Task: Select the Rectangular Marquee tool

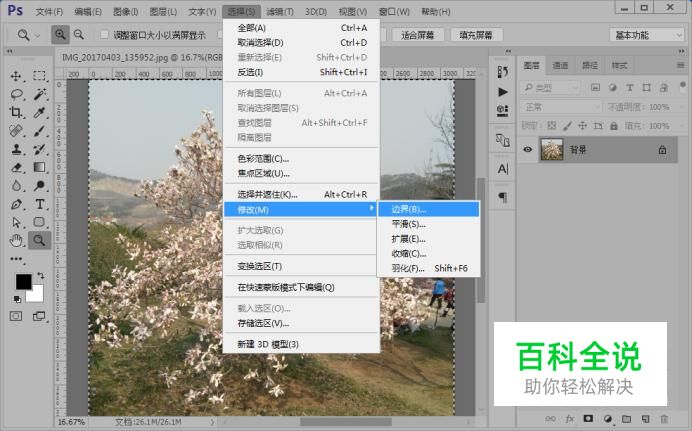Action: (39, 76)
